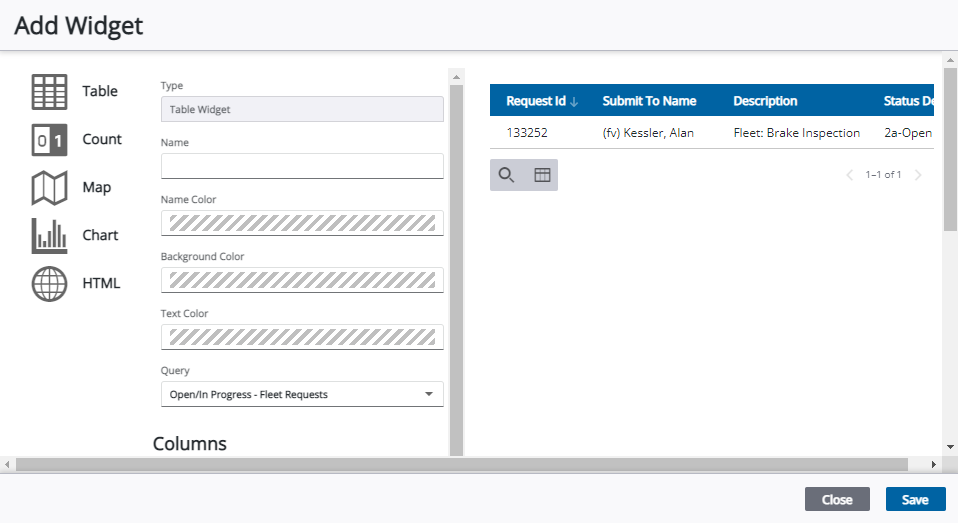
Task: Go to previous page arrow in pagination
Action: tap(850, 175)
